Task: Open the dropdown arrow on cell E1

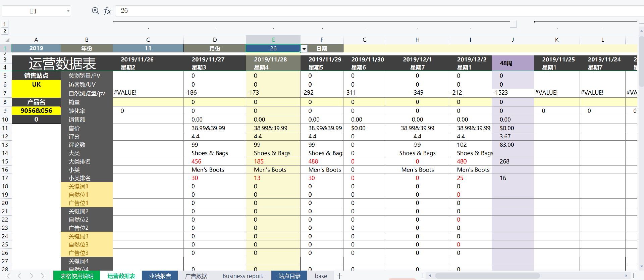Action: (304, 49)
